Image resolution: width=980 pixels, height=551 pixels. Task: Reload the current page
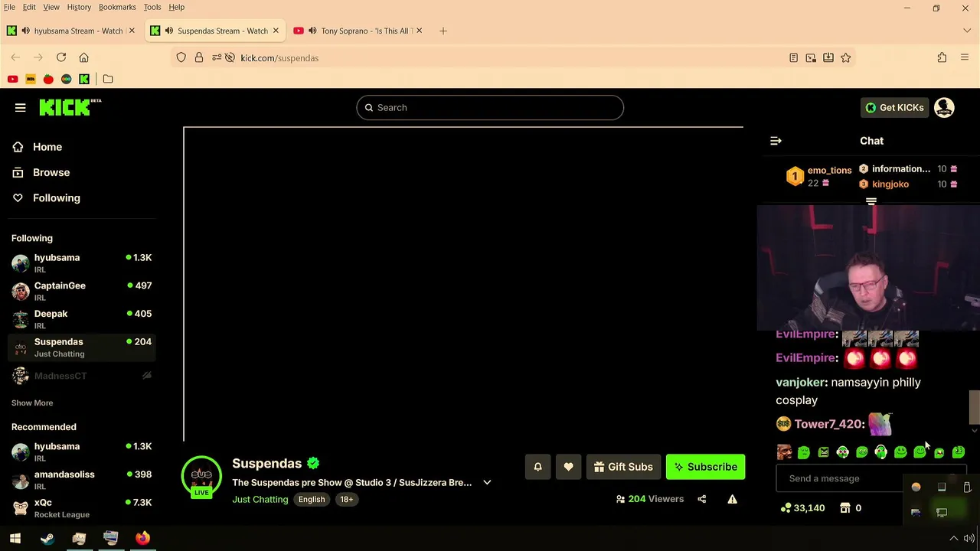click(x=61, y=57)
